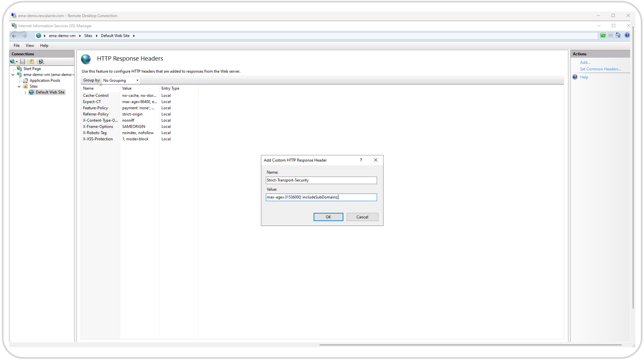
Task: Click the grayed-out stop icon in address bar
Action: [611, 35]
